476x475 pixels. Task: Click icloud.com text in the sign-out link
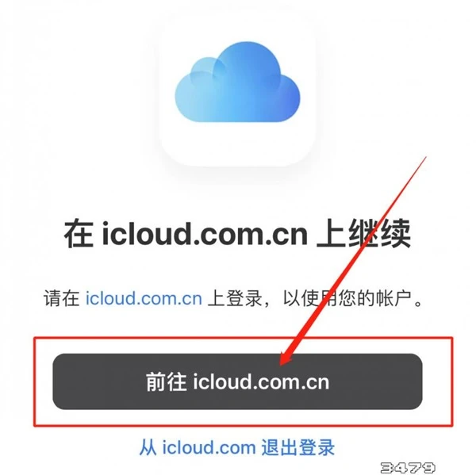coord(209,447)
